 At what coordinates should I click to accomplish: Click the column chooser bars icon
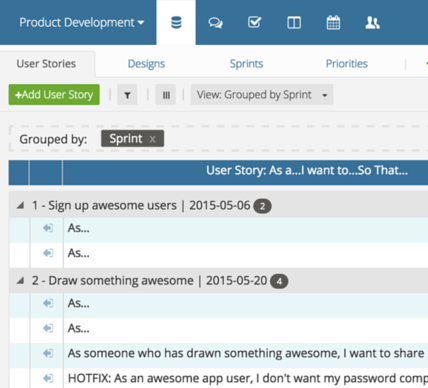[166, 95]
